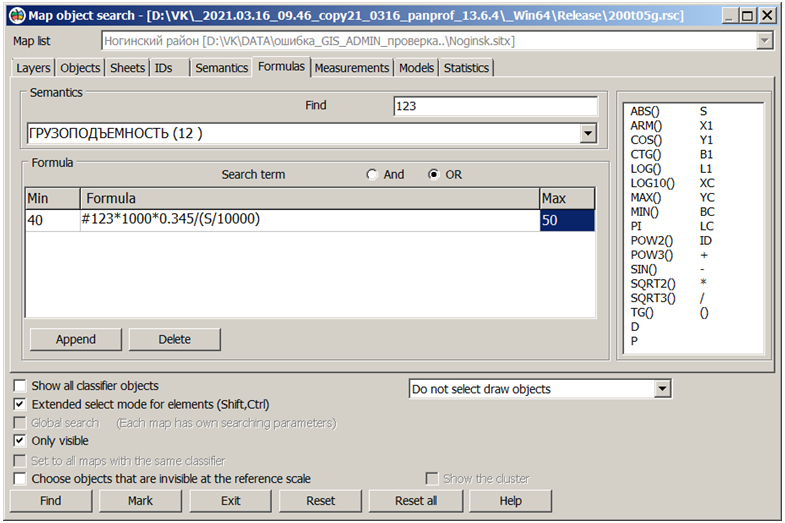Pick MAX() from the function list
Image resolution: width=785 pixels, height=523 pixels.
tap(646, 198)
